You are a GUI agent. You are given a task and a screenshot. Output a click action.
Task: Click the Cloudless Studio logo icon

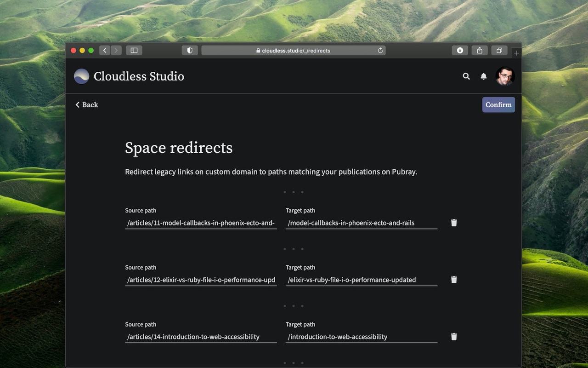point(82,76)
